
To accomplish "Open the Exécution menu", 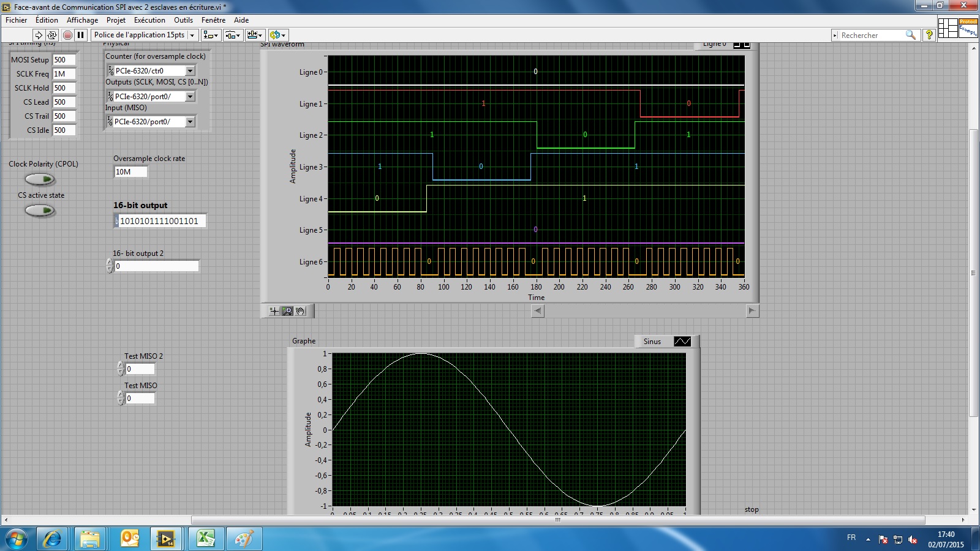I will click(x=149, y=20).
